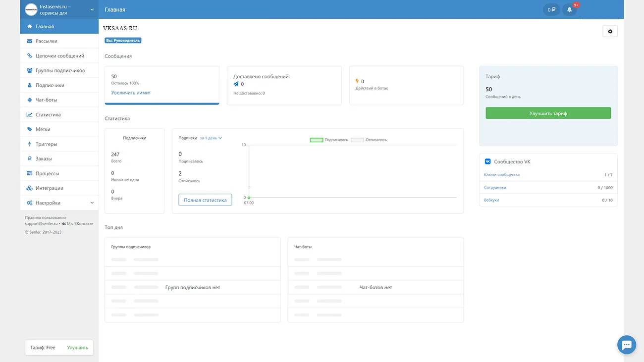The width and height of the screenshot is (644, 362).
Task: Click the Триггеры lightning icon in sidebar
Action: (x=30, y=144)
